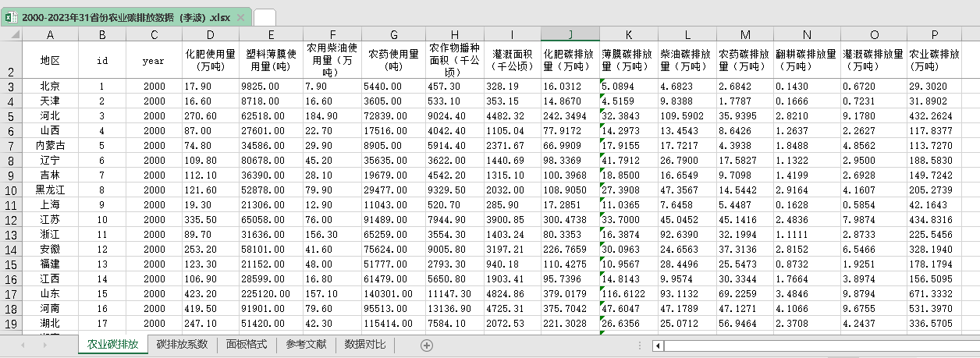Click the 农作物播种面积(千公顷) header cell
The image size is (980, 358).
pos(455,60)
